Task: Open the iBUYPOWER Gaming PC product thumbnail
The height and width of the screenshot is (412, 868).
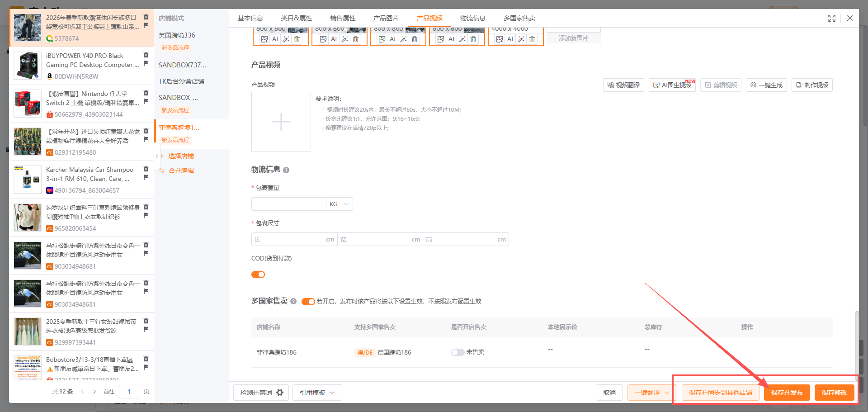Action: pyautogui.click(x=28, y=65)
